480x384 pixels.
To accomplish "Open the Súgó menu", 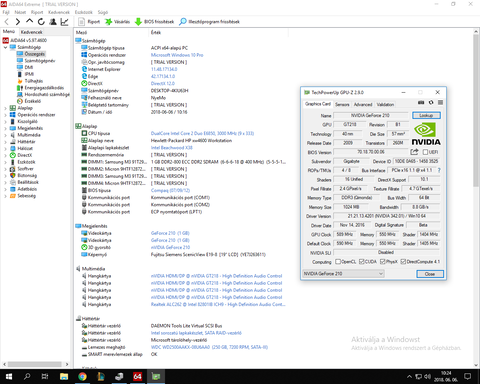I will [103, 12].
